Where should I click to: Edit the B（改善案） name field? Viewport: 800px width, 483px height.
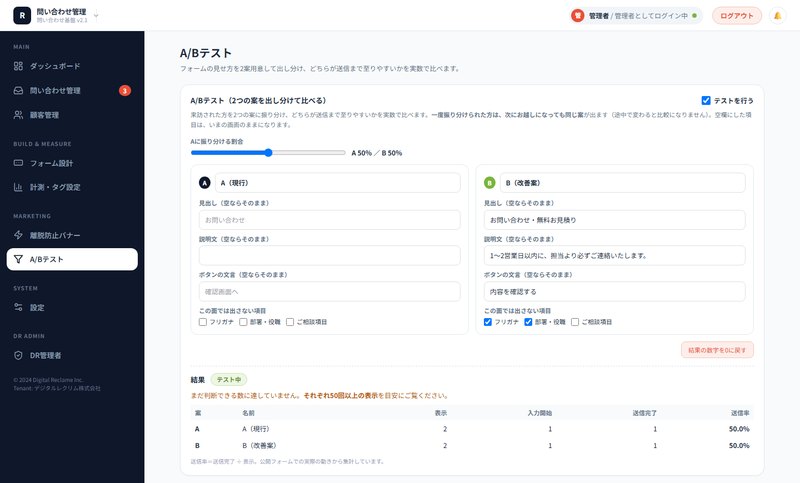tap(622, 183)
